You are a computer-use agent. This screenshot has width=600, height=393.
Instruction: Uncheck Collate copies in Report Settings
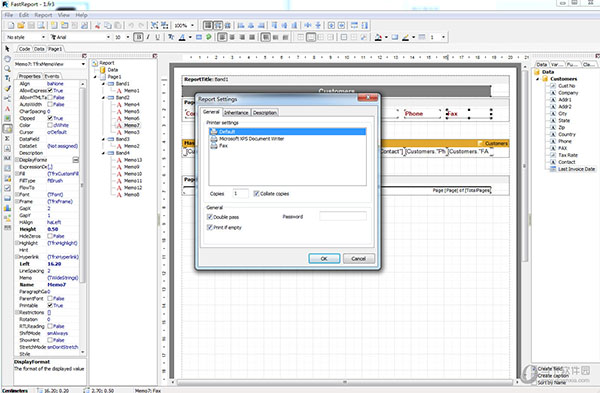click(x=256, y=194)
